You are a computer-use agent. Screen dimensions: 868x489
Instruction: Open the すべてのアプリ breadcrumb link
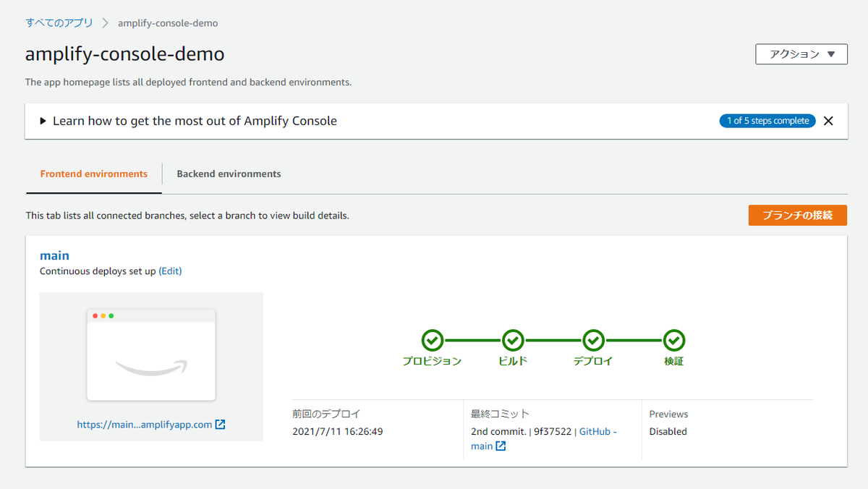pos(59,23)
